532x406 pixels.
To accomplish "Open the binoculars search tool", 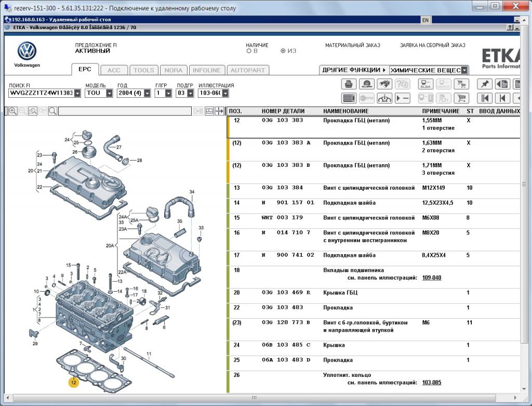I will pos(384,84).
